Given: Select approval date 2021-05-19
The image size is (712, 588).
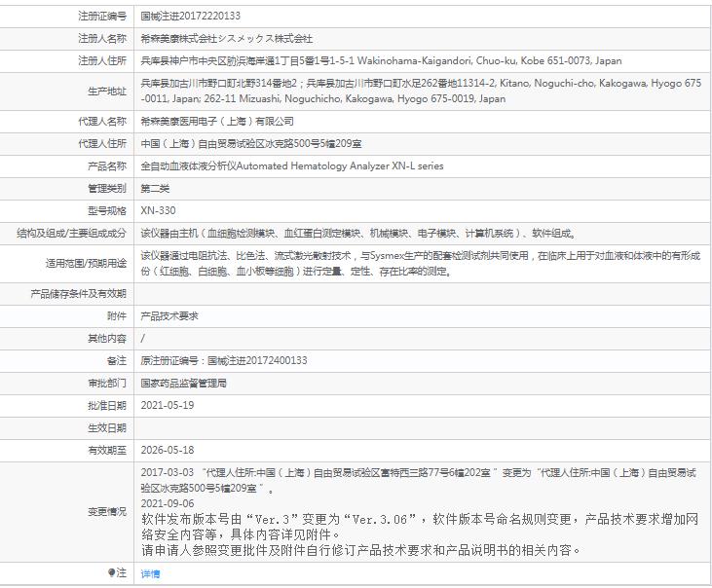Looking at the screenshot, I should 168,406.
